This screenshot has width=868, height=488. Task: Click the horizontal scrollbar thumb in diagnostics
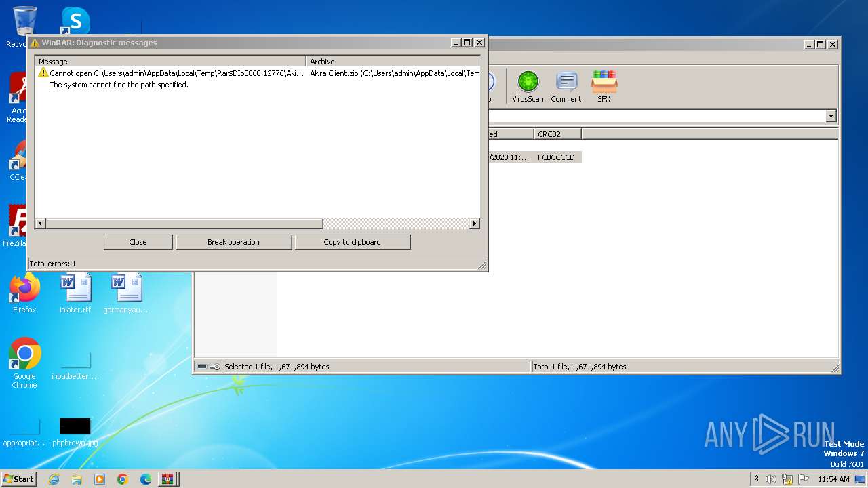coord(184,224)
